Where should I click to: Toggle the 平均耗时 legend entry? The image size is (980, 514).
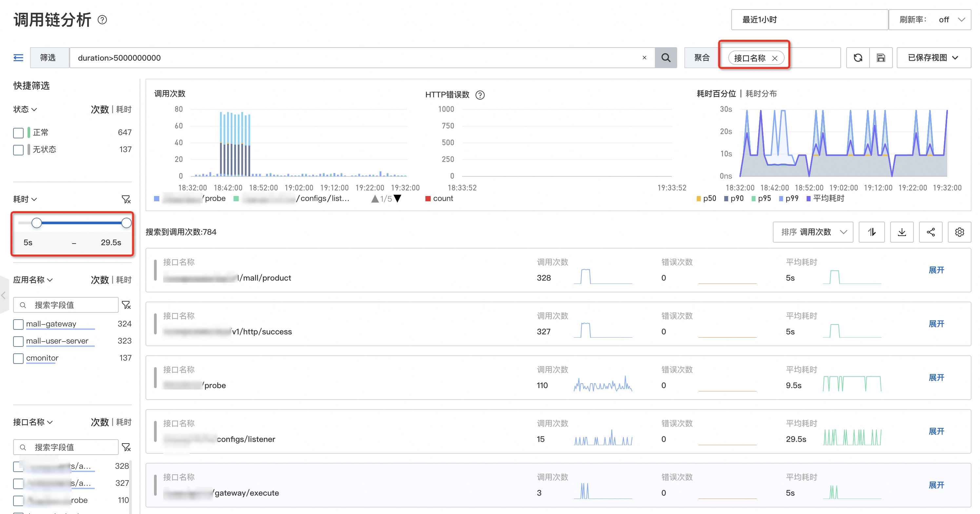825,199
